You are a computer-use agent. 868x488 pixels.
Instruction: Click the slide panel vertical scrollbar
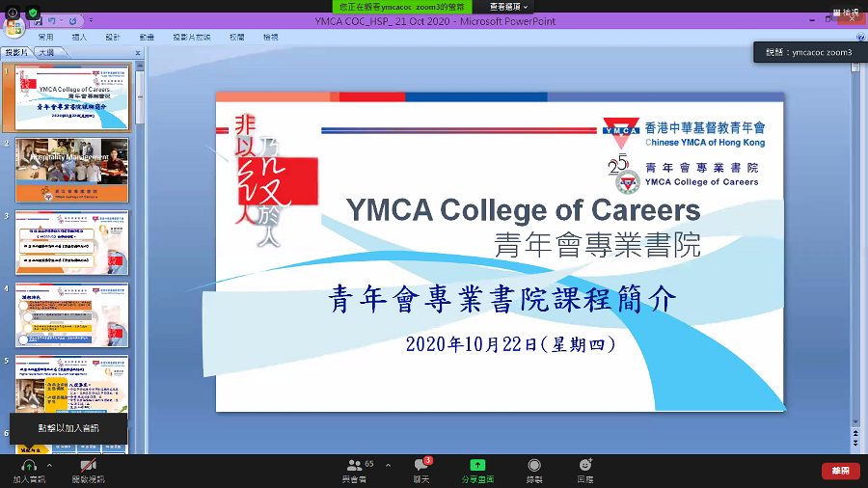[139, 241]
